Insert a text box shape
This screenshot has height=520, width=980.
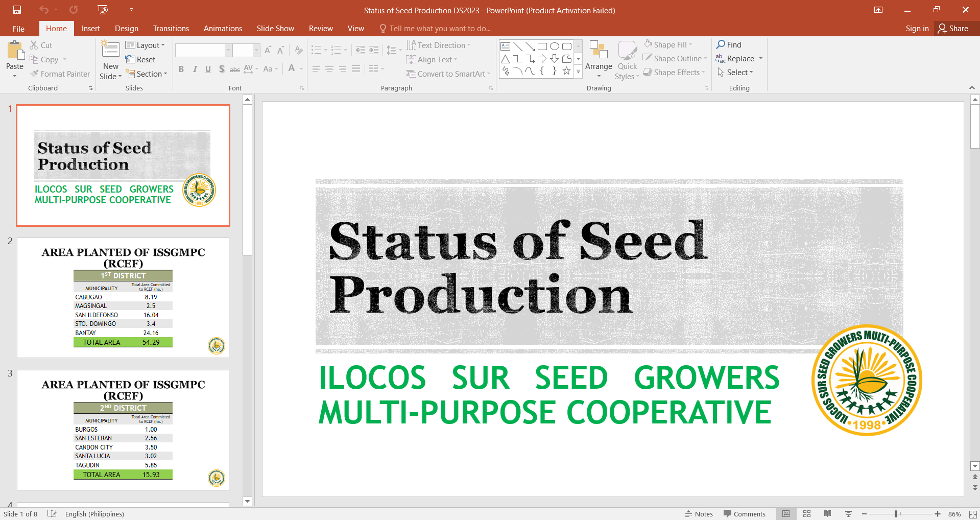click(x=506, y=46)
